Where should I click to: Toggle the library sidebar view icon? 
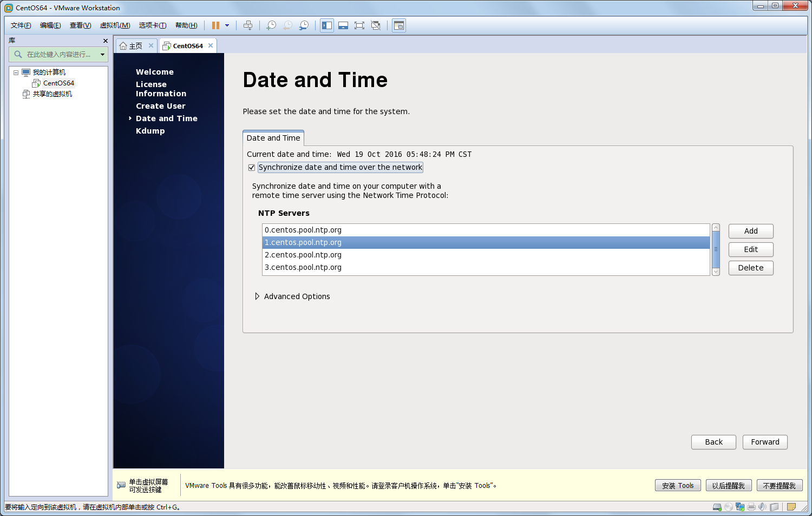point(327,25)
